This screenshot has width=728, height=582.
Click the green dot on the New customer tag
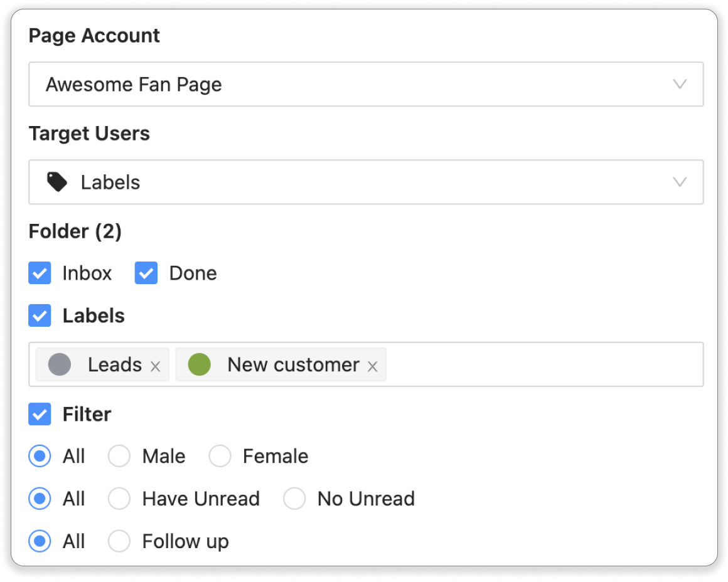[x=199, y=364]
